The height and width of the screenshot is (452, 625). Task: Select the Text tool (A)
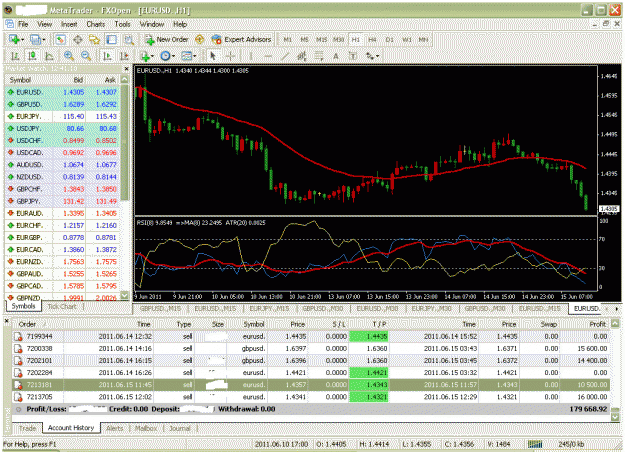[336, 56]
